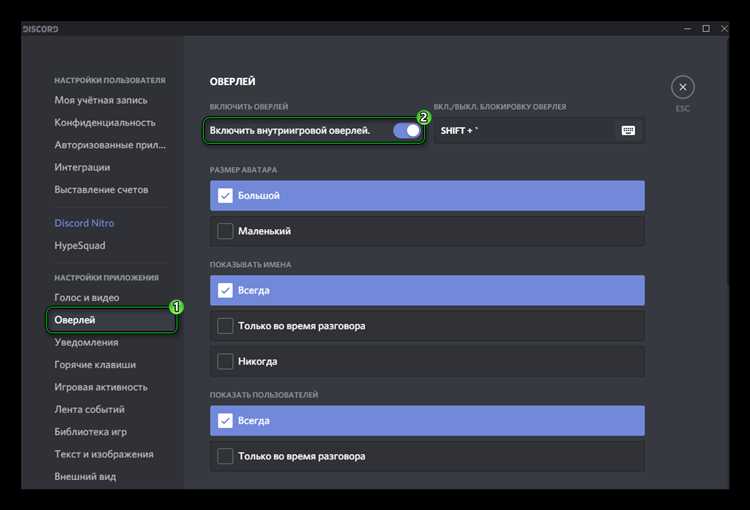750x510 pixels.
Task: Maximize the Discord window
Action: pyautogui.click(x=706, y=29)
